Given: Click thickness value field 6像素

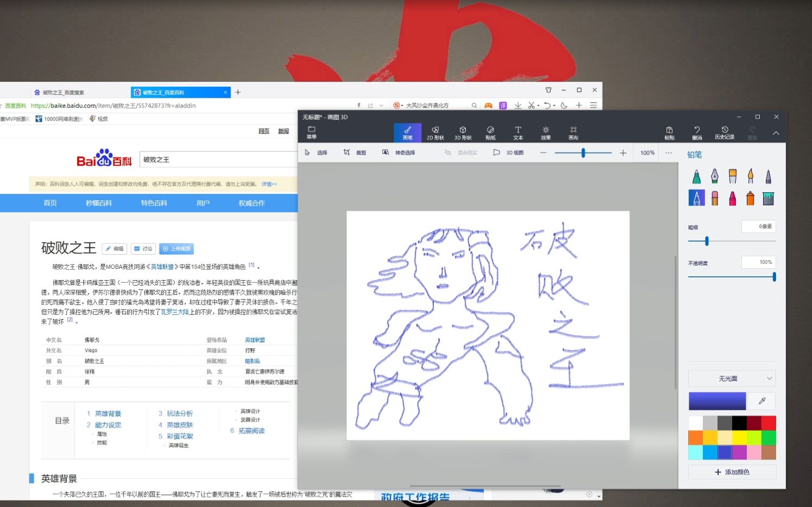Looking at the screenshot, I should 758,226.
